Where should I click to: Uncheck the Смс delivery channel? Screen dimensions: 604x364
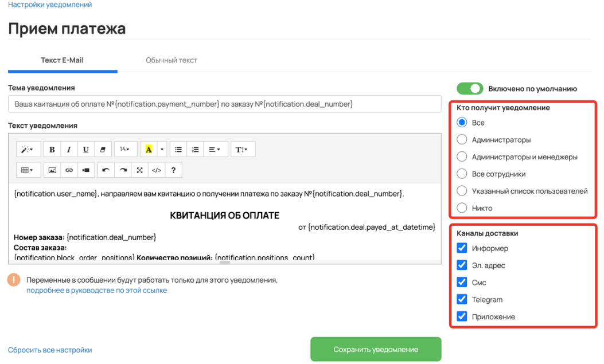462,282
